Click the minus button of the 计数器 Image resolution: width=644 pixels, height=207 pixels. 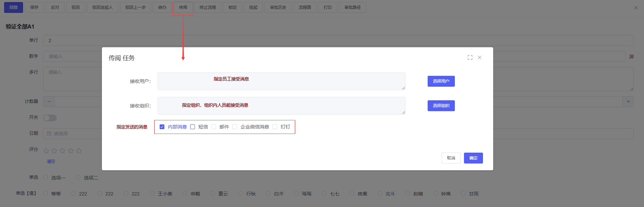click(x=49, y=102)
